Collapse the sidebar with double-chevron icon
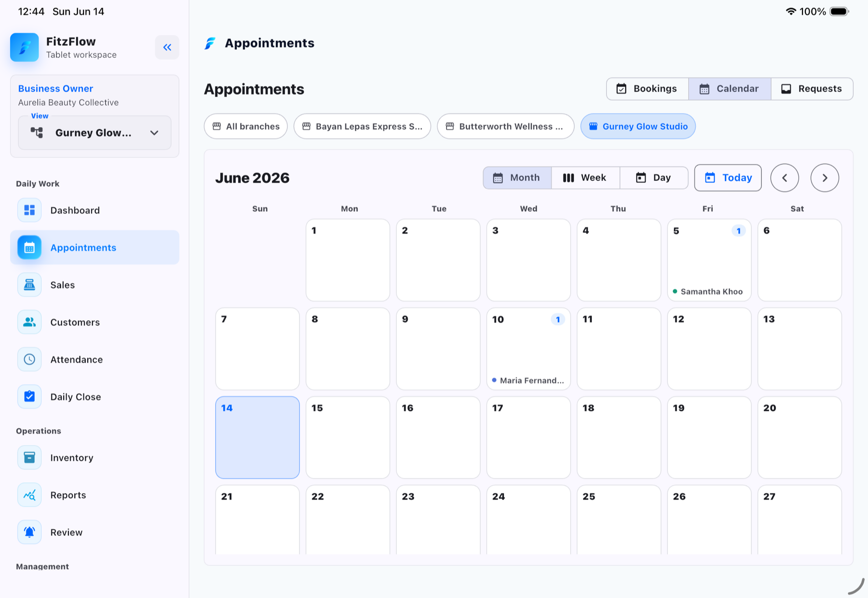 (167, 47)
